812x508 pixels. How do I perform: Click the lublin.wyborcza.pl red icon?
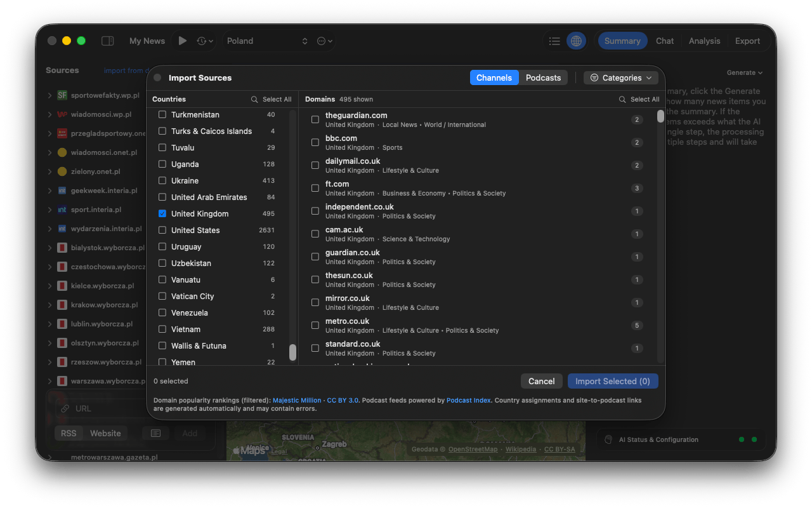point(62,324)
